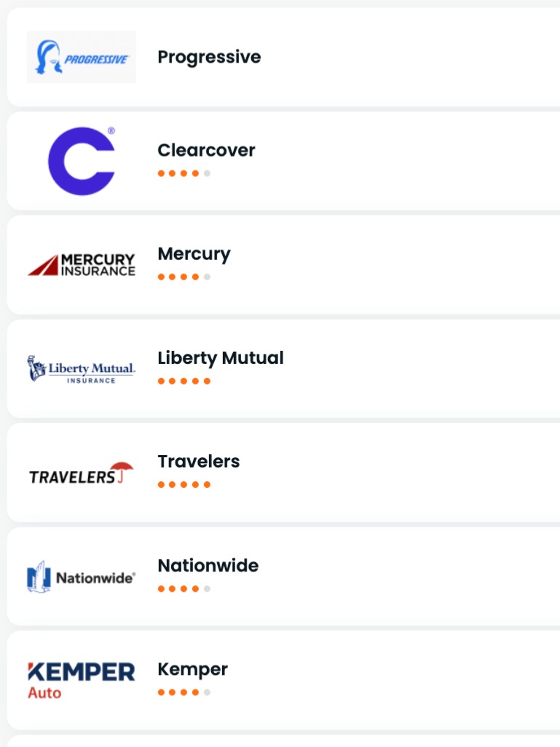Click Mercury's rating dots
560x747 pixels.
click(x=184, y=277)
